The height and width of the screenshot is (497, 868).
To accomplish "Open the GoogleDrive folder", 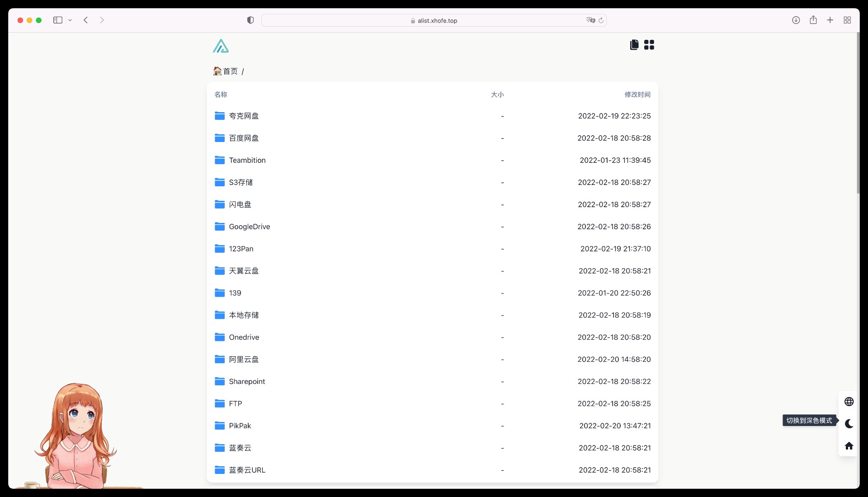I will pyautogui.click(x=249, y=227).
